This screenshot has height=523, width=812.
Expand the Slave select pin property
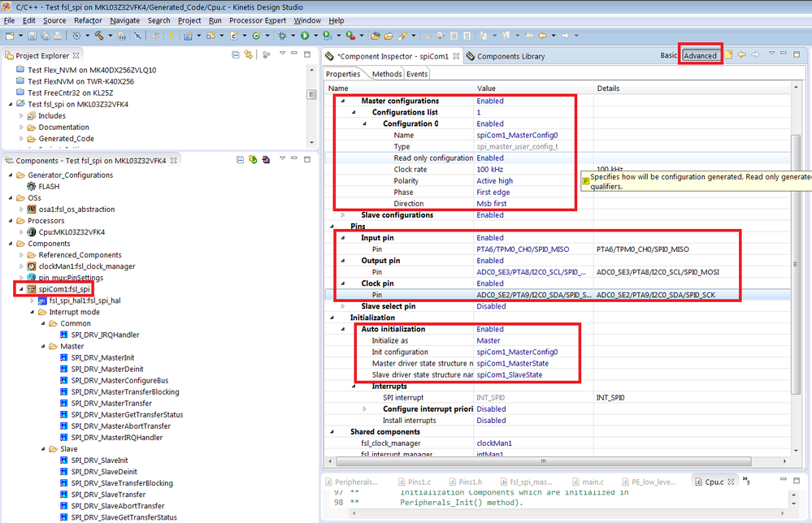click(343, 306)
